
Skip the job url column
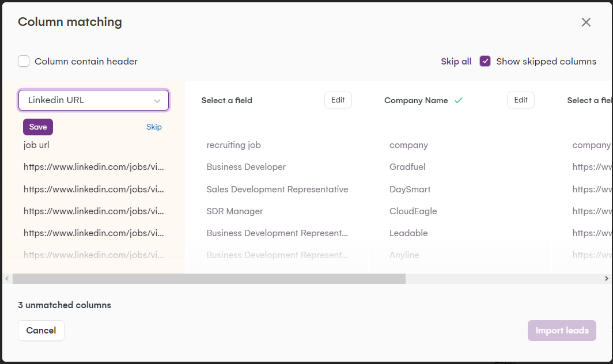pos(154,127)
